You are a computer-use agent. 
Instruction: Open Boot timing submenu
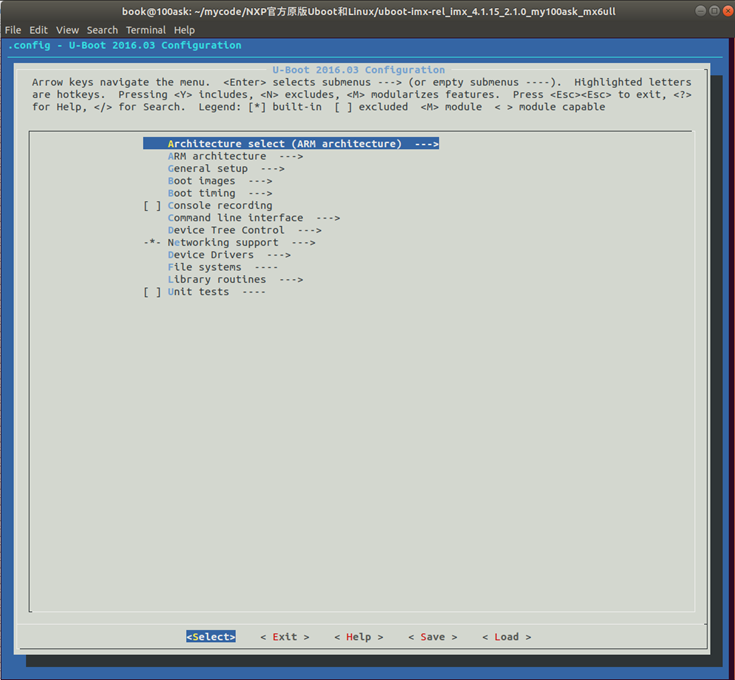point(220,193)
